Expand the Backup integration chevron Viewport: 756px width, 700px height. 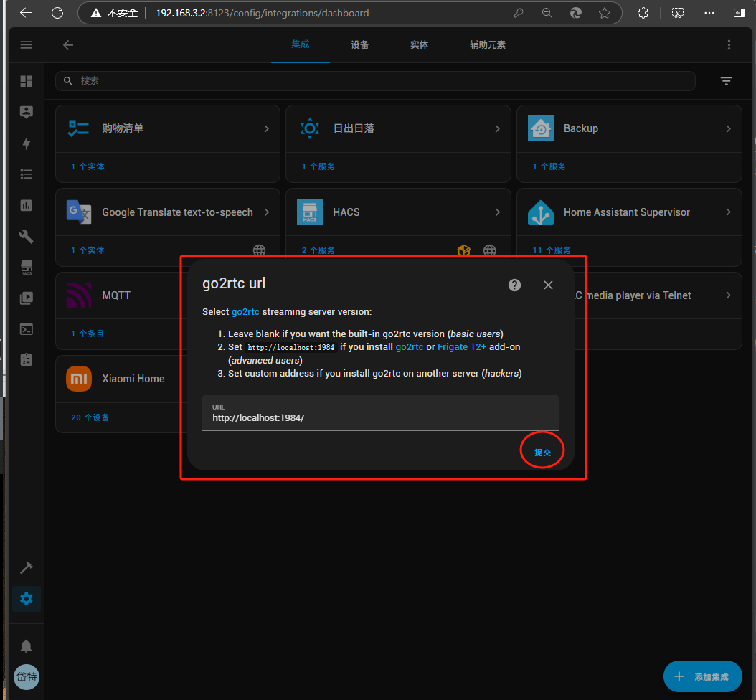(728, 129)
